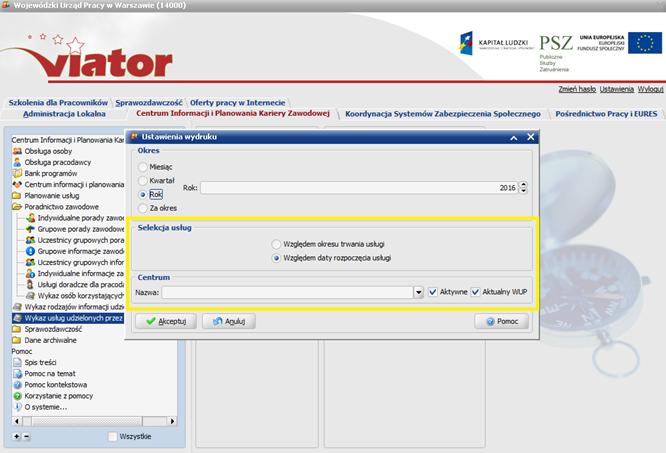The image size is (666, 453).
Task: Collapse the Ustawienia wydruku dialog with chevron
Action: 514,137
